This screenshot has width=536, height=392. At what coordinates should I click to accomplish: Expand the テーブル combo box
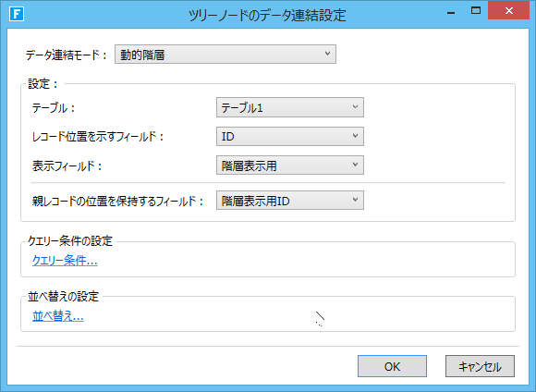(x=290, y=107)
